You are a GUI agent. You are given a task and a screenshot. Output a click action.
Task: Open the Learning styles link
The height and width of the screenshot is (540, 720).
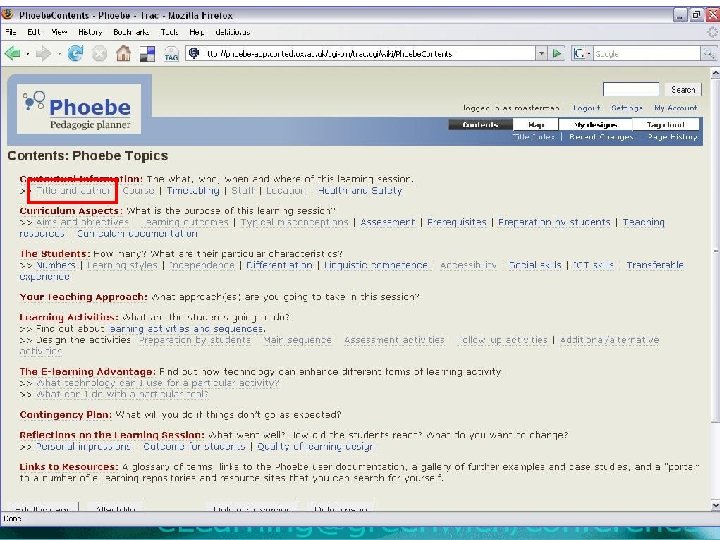(x=123, y=265)
